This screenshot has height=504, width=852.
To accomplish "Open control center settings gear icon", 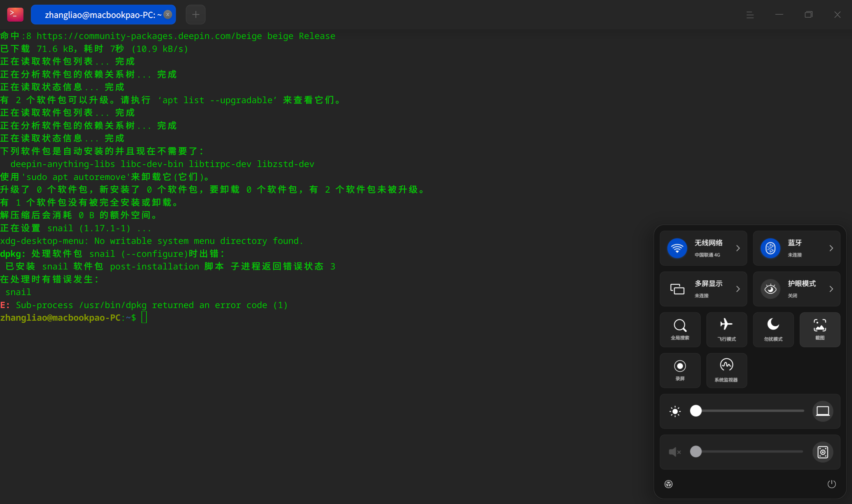I will pyautogui.click(x=669, y=484).
